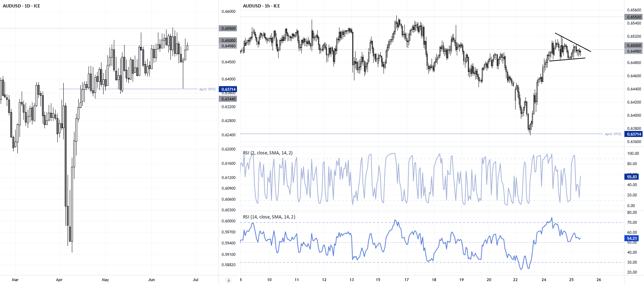
Task: Click the date 26 on the 1h time axis
Action: coord(599,280)
